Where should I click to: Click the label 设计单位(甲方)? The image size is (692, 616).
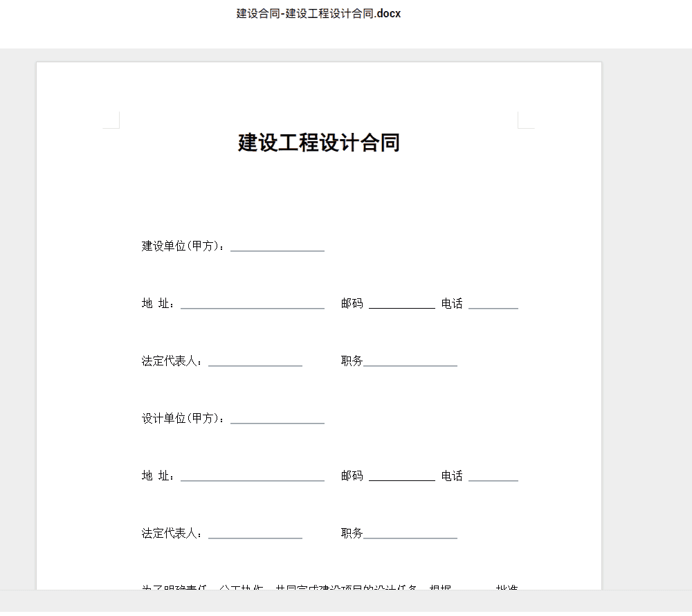click(x=183, y=418)
